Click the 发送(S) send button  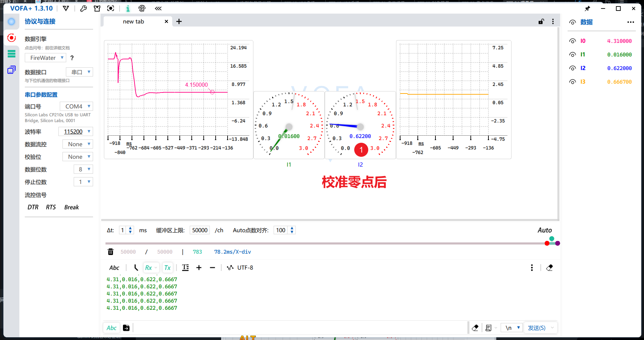[x=537, y=328]
